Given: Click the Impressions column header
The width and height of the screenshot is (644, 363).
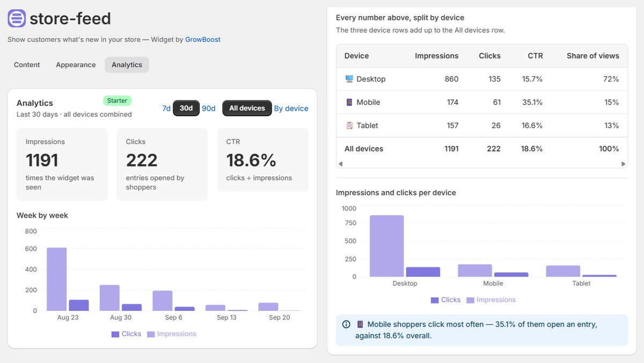Looking at the screenshot, I should tap(437, 56).
